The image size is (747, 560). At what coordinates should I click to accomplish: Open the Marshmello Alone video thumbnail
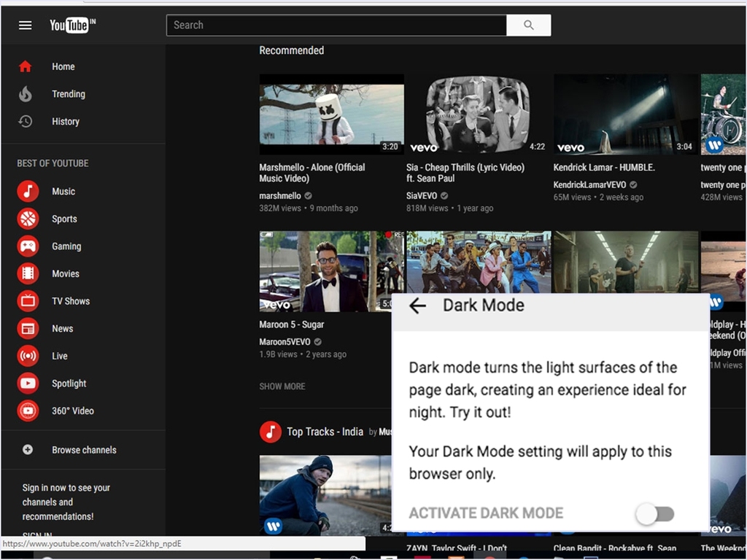coord(332,114)
